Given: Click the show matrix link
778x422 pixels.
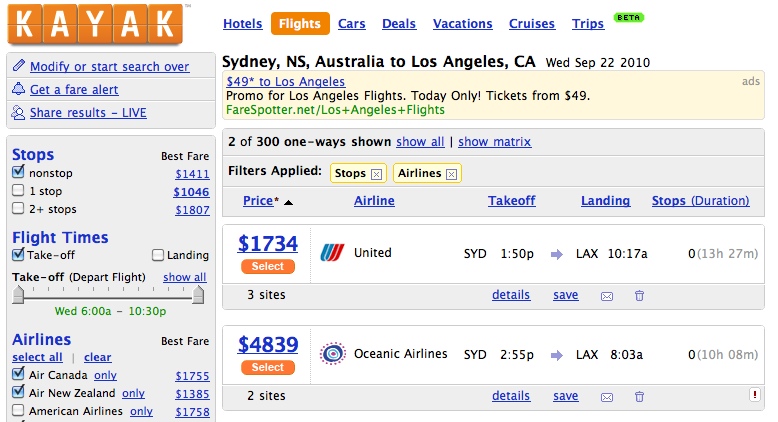Looking at the screenshot, I should [494, 142].
